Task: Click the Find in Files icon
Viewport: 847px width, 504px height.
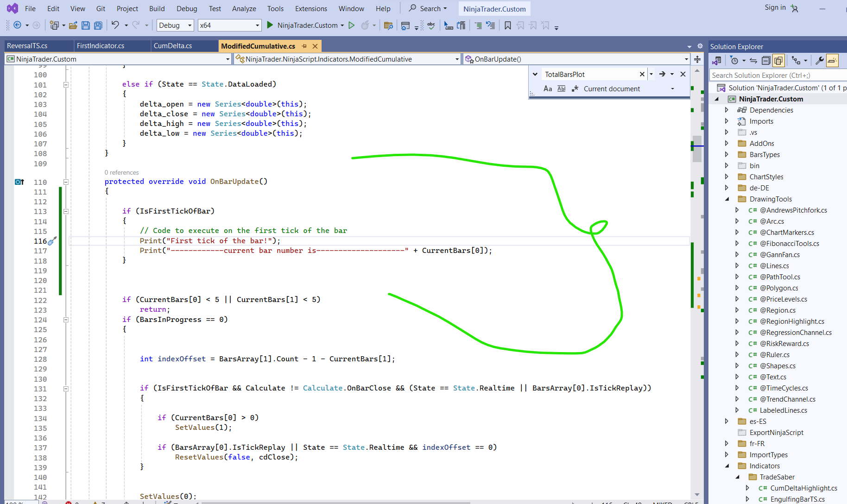Action: pos(388,25)
